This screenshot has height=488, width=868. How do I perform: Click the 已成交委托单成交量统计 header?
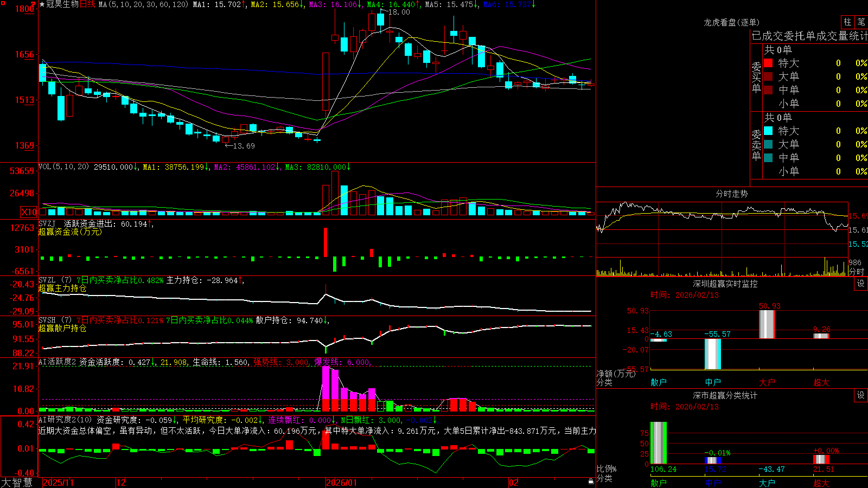pyautogui.click(x=809, y=36)
